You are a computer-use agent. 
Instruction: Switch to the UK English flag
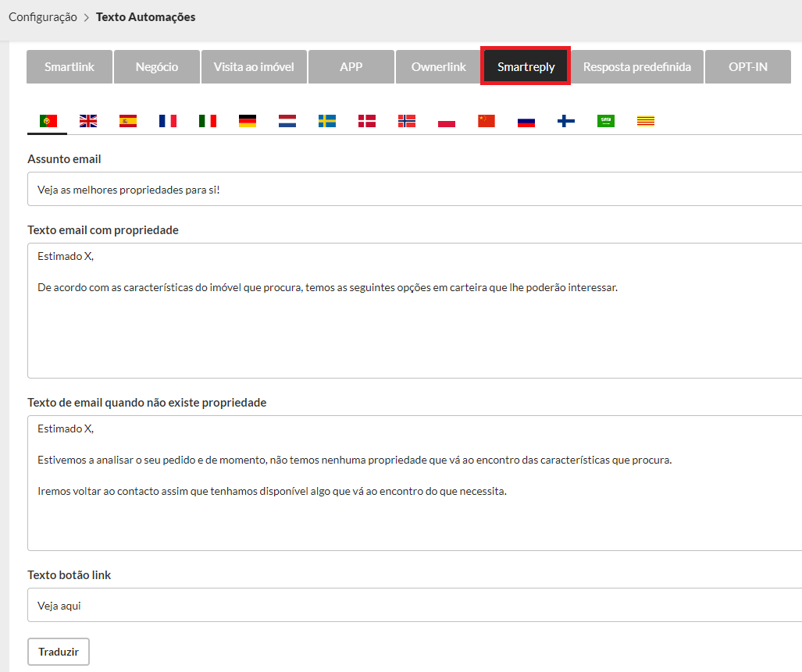click(88, 121)
